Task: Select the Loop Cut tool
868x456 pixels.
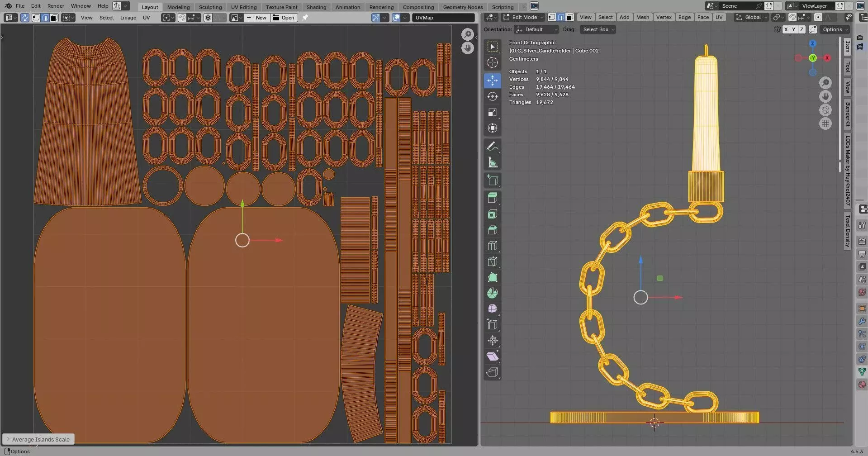Action: click(493, 246)
